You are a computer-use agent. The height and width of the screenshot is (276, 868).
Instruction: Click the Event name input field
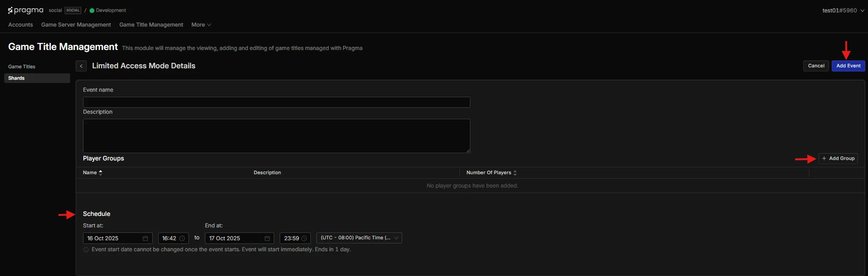tap(276, 102)
